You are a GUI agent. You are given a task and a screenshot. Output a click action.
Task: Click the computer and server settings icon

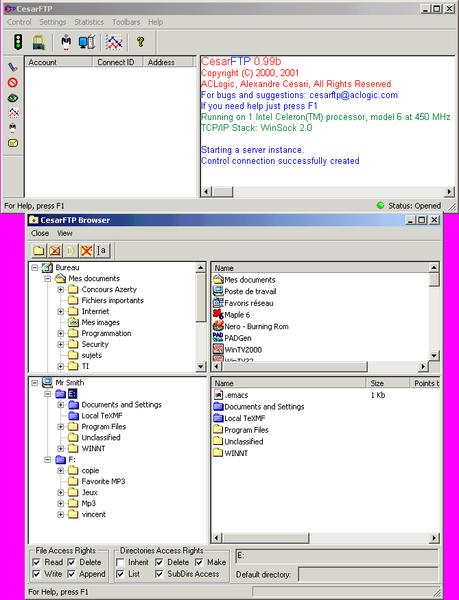[87, 42]
